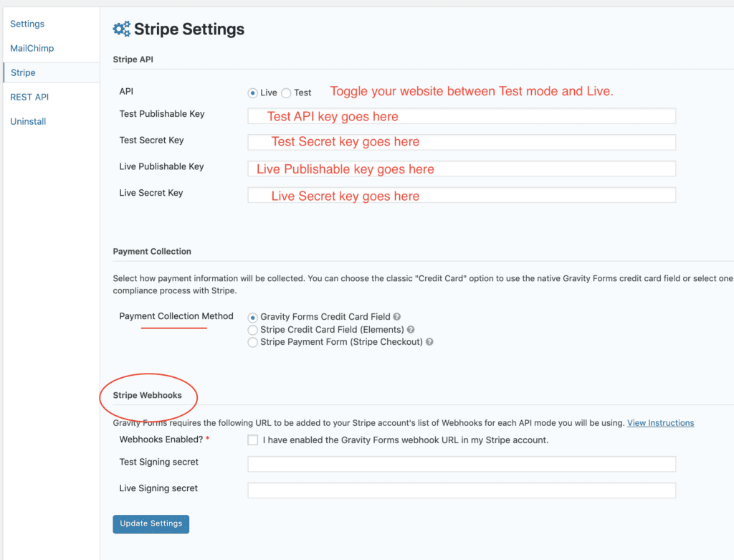Click the Stripe Settings page heading
The image size is (734, 560).
pyautogui.click(x=189, y=29)
